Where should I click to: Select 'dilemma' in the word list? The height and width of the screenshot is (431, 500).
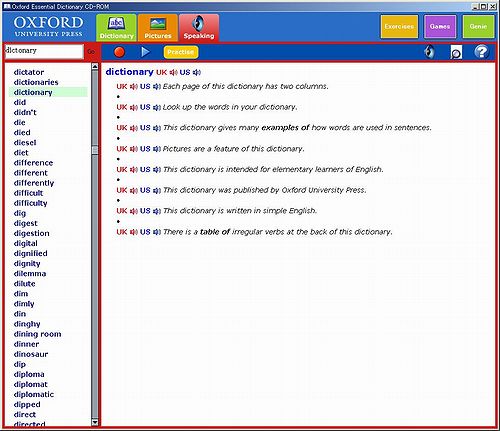click(x=30, y=274)
